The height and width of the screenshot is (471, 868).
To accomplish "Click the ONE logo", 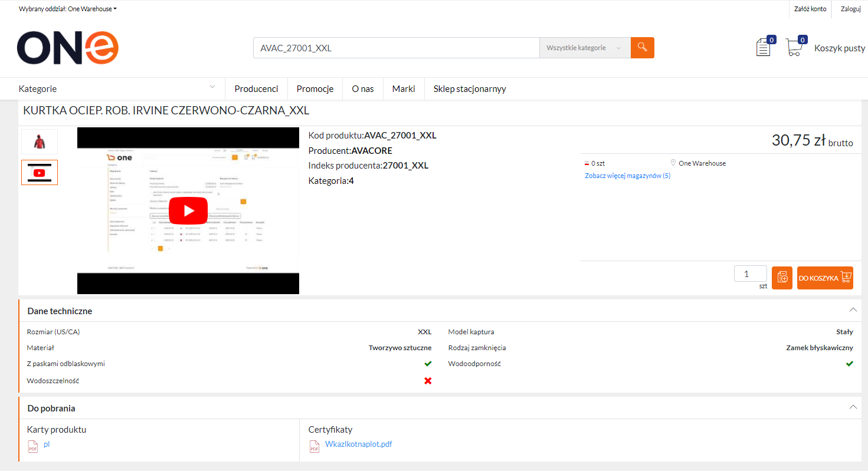I will (68, 48).
